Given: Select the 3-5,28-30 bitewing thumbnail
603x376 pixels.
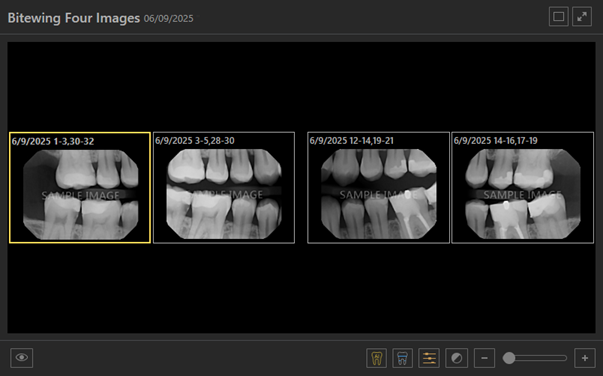Looking at the screenshot, I should 224,188.
